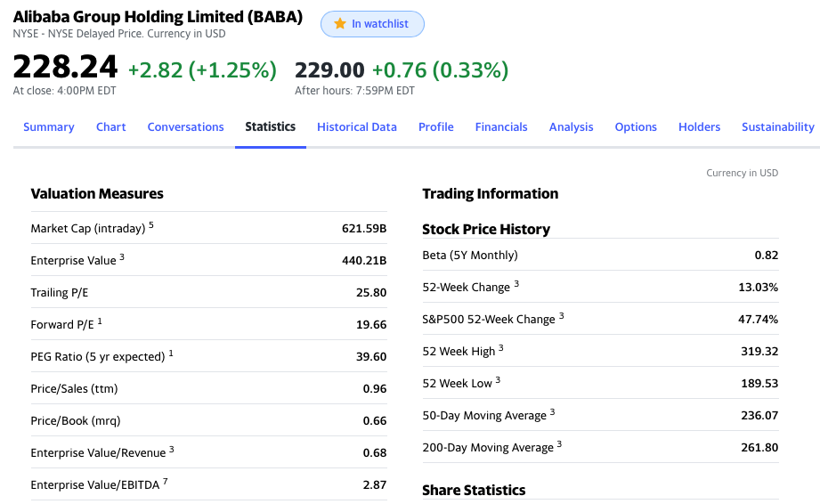The width and height of the screenshot is (820, 504).
Task: Click the 39.60 PEG ratio value
Action: pos(371,356)
